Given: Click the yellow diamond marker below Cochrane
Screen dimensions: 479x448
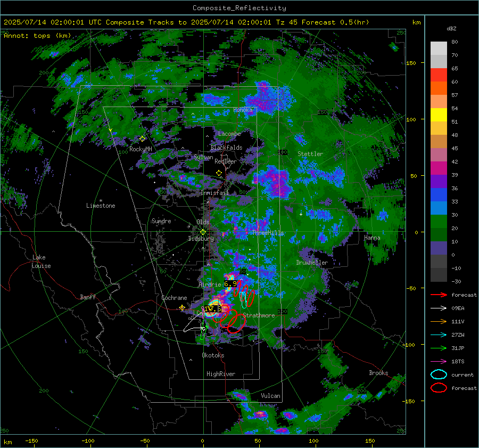Looking at the screenshot, I should click(182, 308).
